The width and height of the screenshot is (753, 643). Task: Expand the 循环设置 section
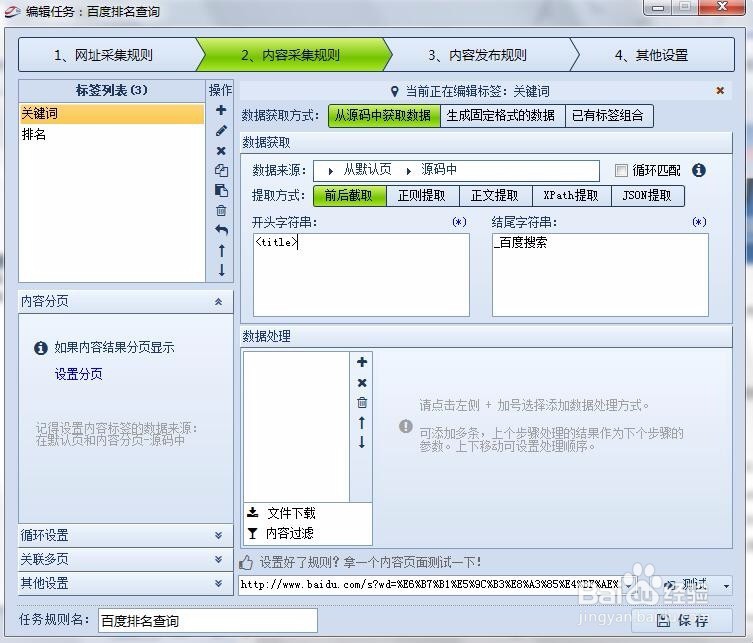219,535
